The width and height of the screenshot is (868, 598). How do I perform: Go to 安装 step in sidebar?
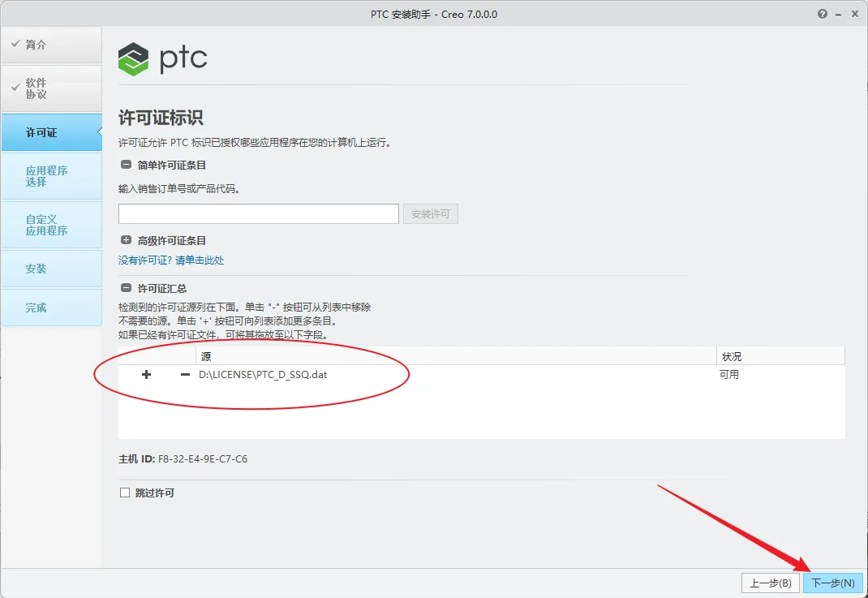[x=51, y=269]
